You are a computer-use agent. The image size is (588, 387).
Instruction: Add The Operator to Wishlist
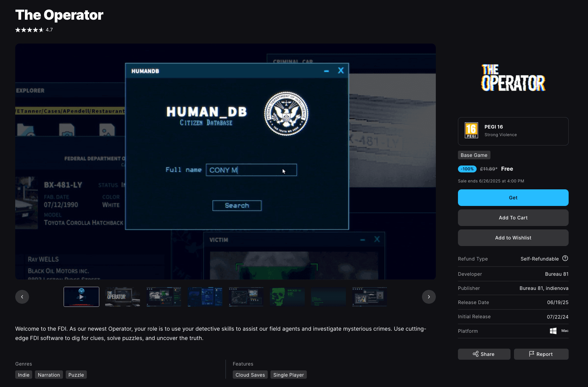coord(513,238)
